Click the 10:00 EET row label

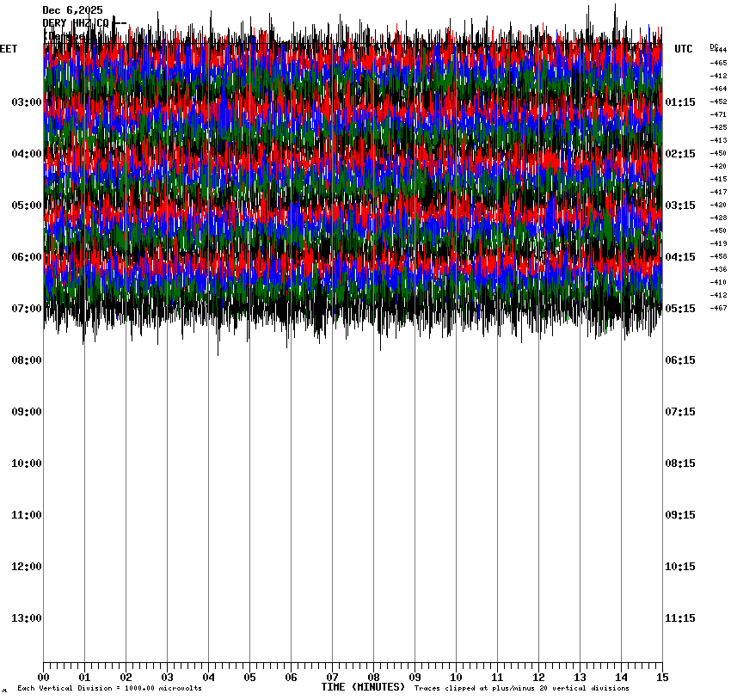pos(27,464)
